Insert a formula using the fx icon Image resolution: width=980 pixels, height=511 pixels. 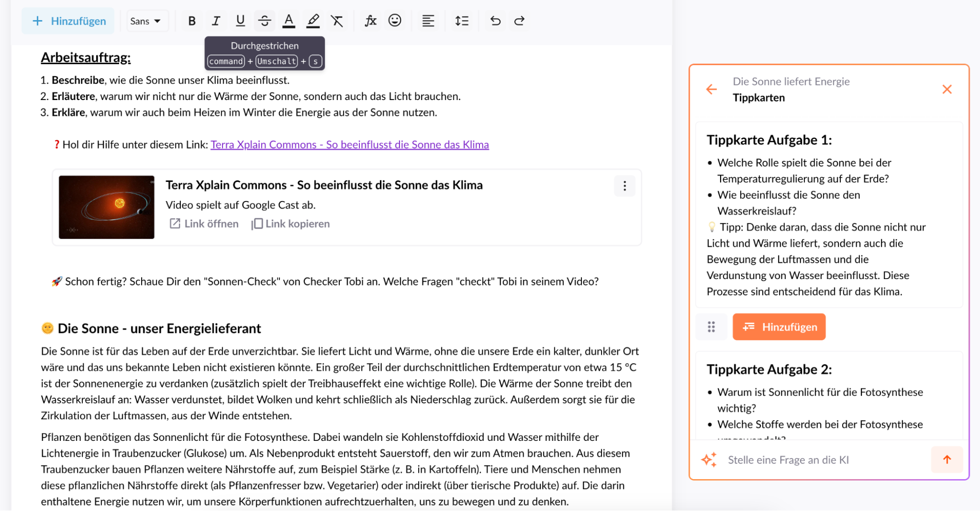click(x=371, y=21)
